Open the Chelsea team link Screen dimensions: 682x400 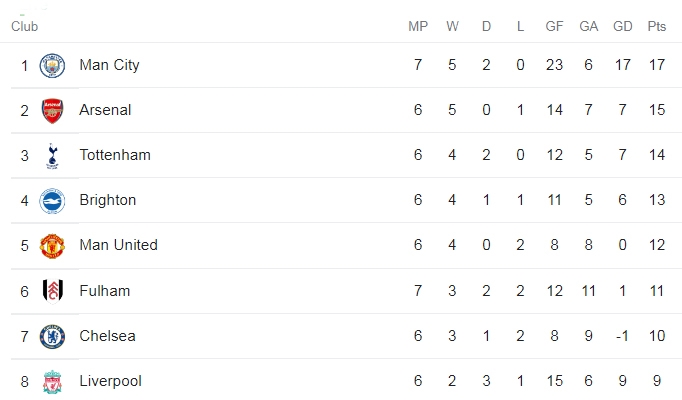[x=107, y=336]
